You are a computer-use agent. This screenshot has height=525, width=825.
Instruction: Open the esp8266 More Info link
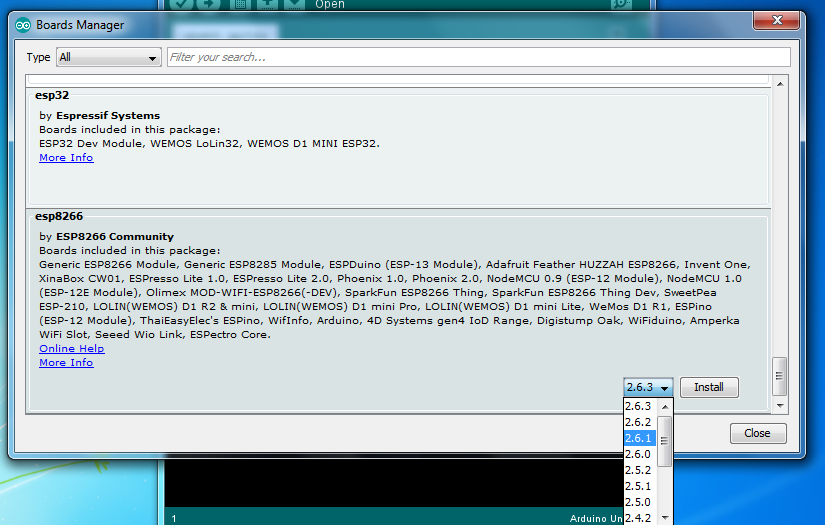pos(66,362)
